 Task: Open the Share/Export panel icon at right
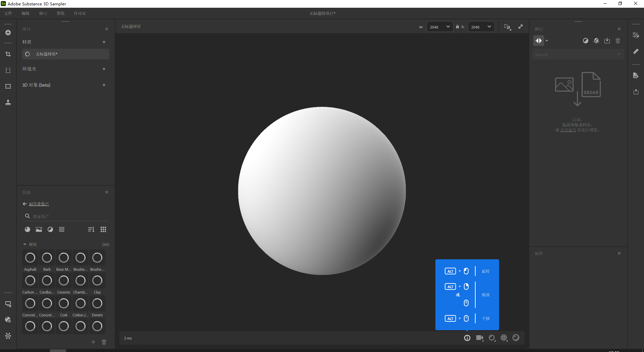636,92
